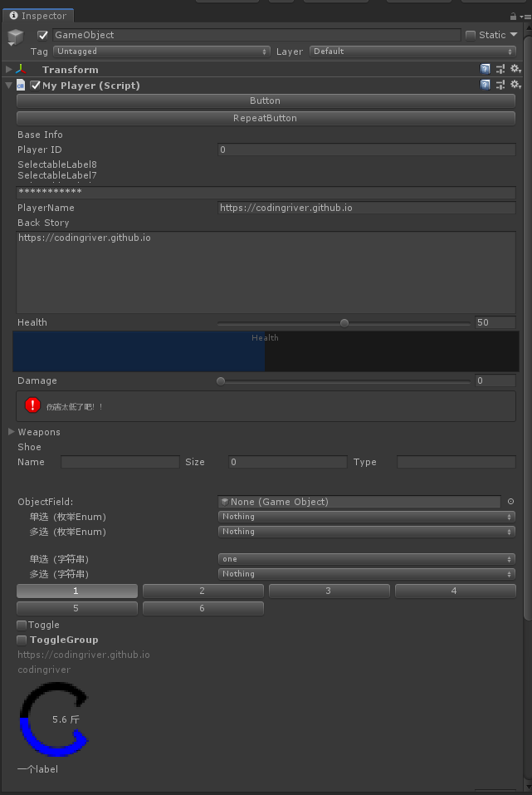Open the 单选 (枚举Enum) dropdown
This screenshot has width=532, height=795.
366,517
